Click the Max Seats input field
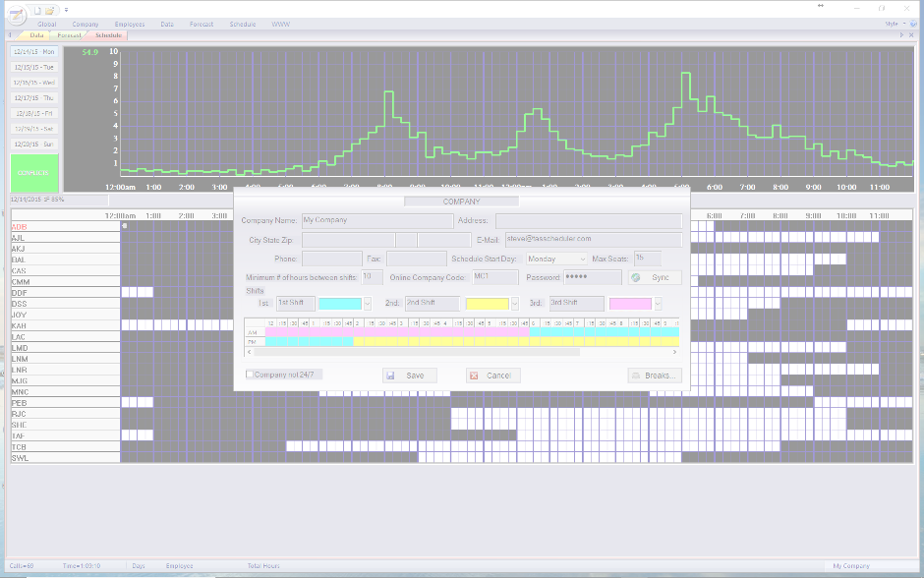 (x=648, y=259)
